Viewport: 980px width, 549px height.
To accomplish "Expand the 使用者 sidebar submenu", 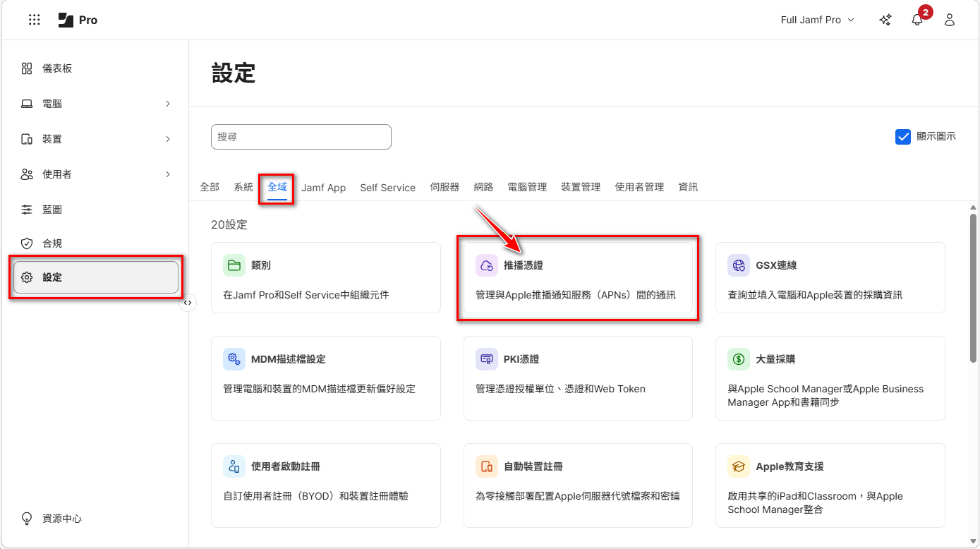I will pyautogui.click(x=168, y=174).
